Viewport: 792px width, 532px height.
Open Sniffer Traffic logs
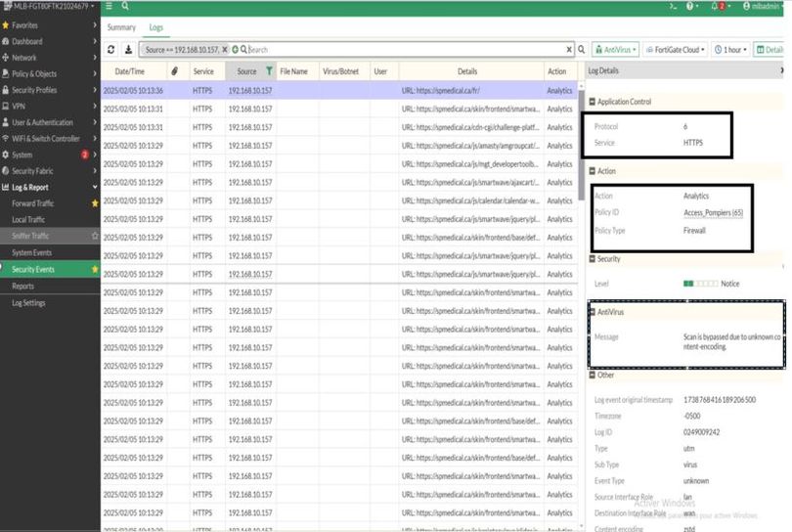click(30, 236)
